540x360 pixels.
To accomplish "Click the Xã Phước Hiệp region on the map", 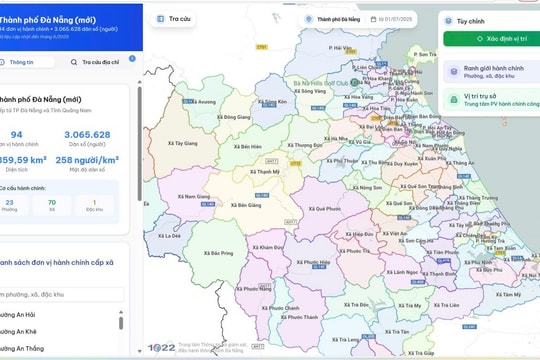I will pyautogui.click(x=313, y=262).
